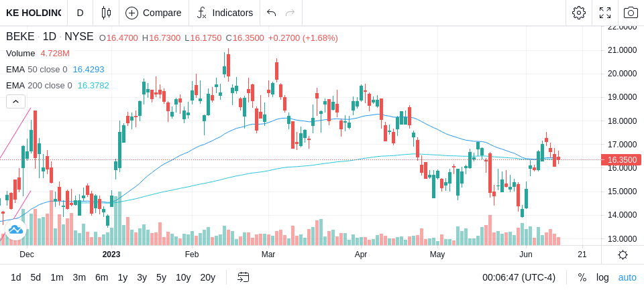Open the Indicators fx menu
The image size is (644, 290).
pyautogui.click(x=225, y=13)
